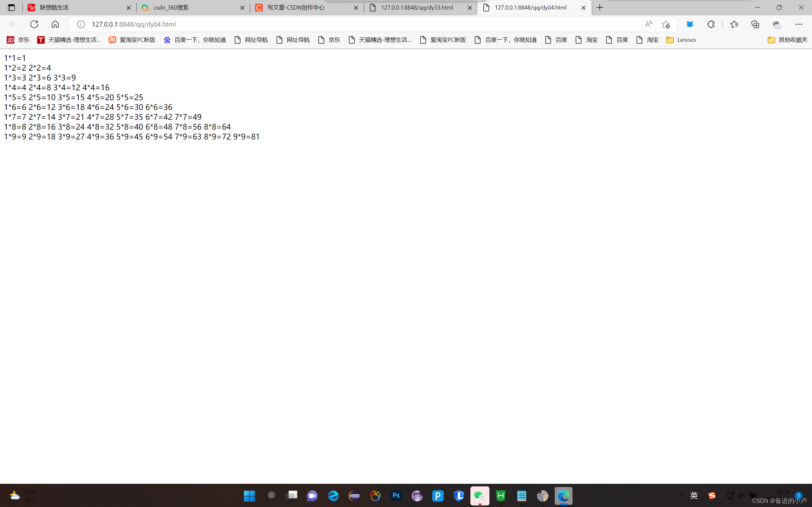
Task: Open Photoshop from the taskbar
Action: [x=396, y=496]
